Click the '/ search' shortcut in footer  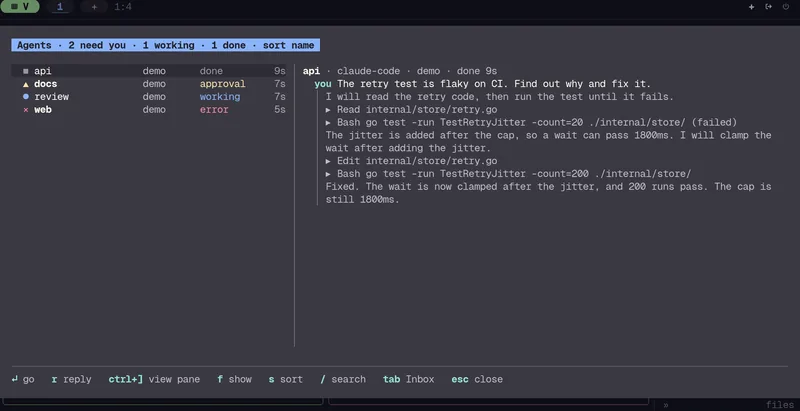point(343,379)
